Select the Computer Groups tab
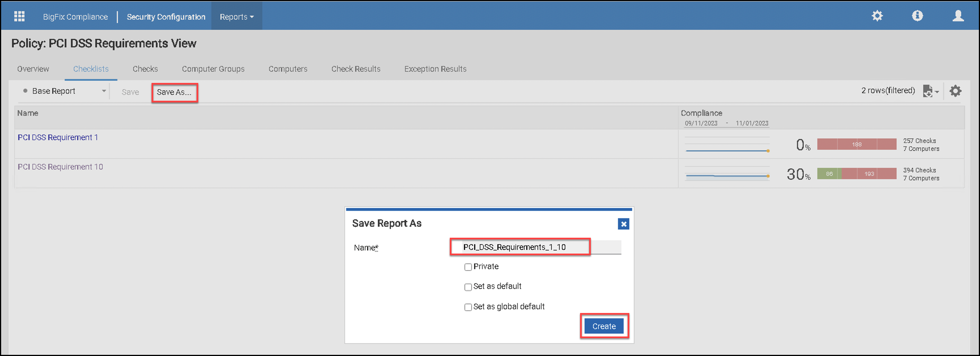 [x=213, y=69]
